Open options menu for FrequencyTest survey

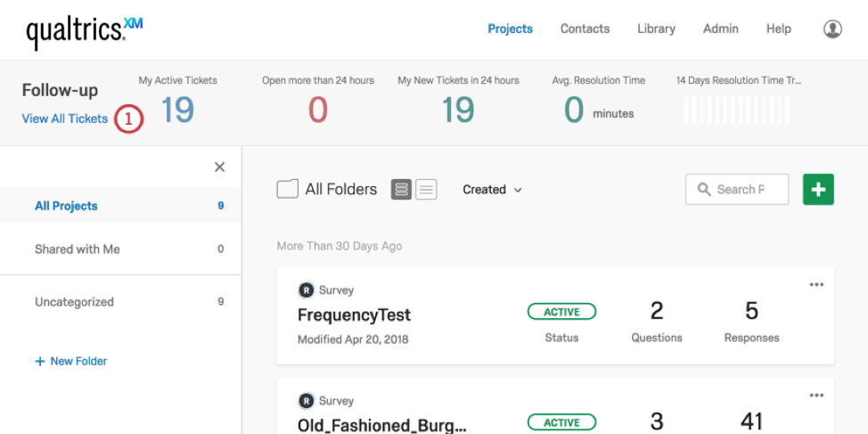pos(816,285)
